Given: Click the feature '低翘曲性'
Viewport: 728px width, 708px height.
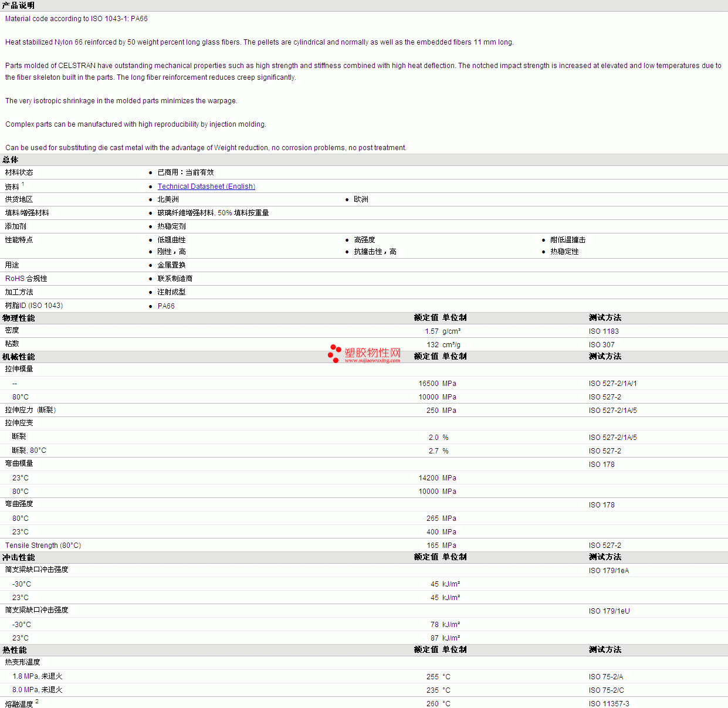Looking at the screenshot, I should click(171, 240).
